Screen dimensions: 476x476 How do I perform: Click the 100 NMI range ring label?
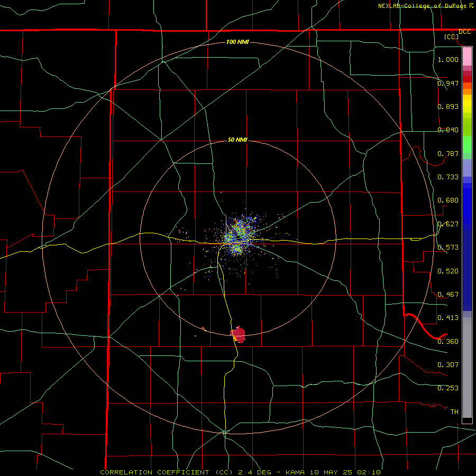click(237, 42)
